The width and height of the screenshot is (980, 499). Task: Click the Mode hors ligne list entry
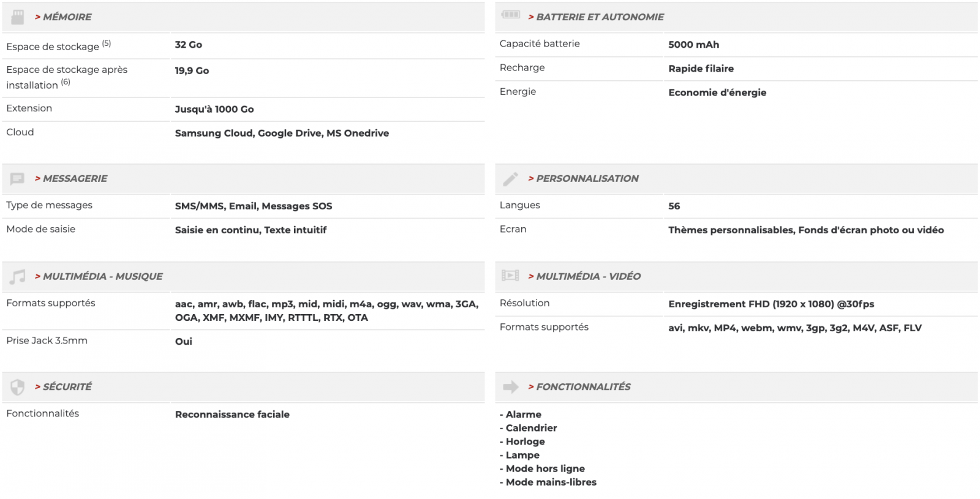[x=545, y=469]
